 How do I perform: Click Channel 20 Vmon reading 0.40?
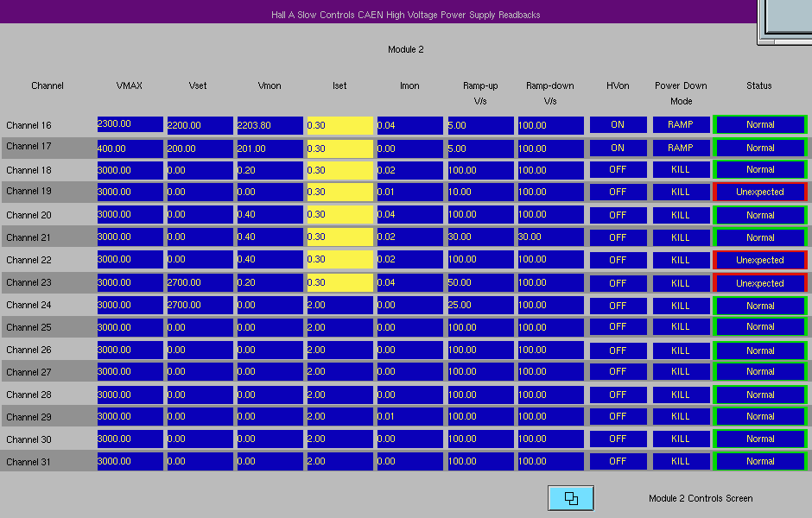click(x=270, y=214)
